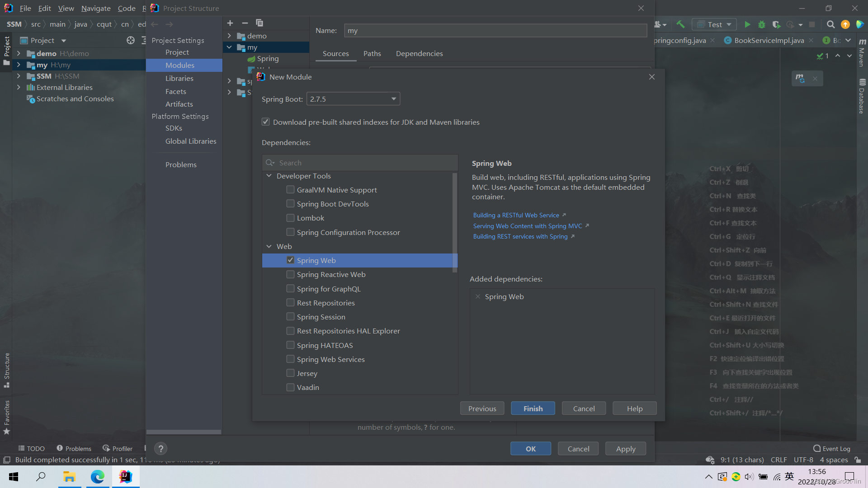The width and height of the screenshot is (868, 488).
Task: Open the File menu
Action: (25, 8)
